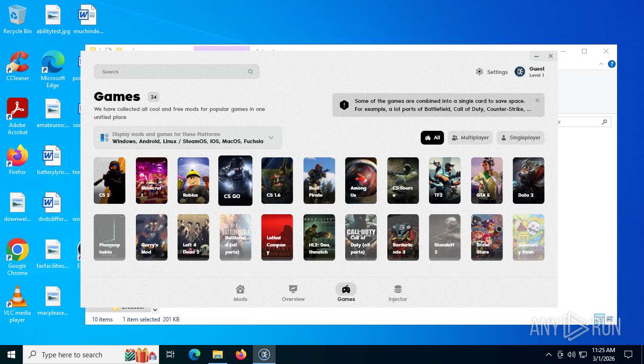Open the Phasmophobia game card

click(x=109, y=237)
